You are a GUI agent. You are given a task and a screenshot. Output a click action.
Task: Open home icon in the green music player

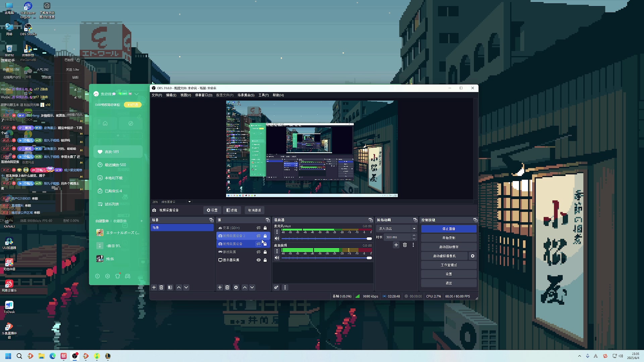tap(105, 123)
